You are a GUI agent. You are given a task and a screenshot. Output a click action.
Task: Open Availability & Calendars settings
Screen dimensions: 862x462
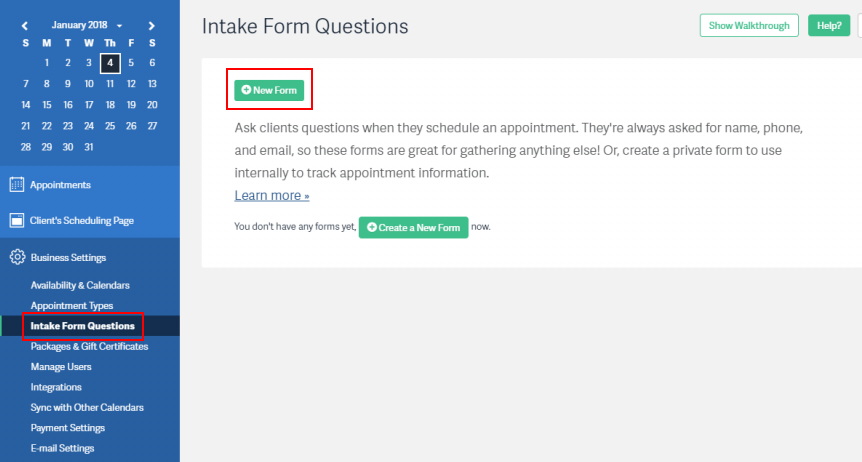click(80, 285)
